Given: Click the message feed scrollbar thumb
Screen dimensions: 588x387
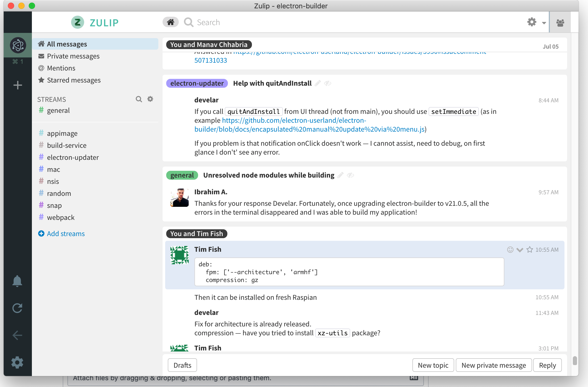Looking at the screenshot, I should point(575,361).
